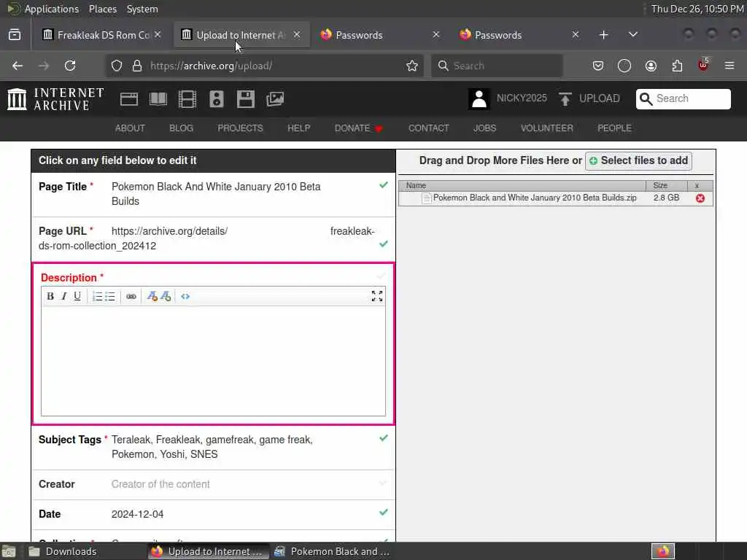Open the Video film icon

coord(187,99)
